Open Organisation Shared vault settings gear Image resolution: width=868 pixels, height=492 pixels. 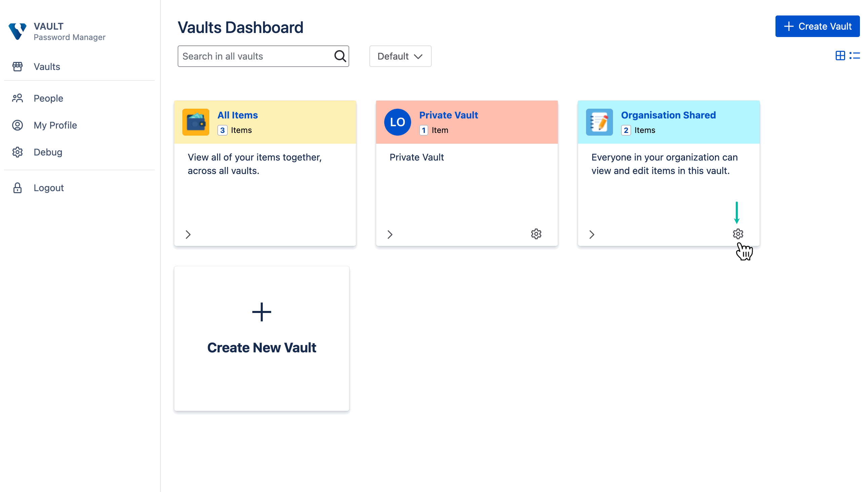pos(737,234)
